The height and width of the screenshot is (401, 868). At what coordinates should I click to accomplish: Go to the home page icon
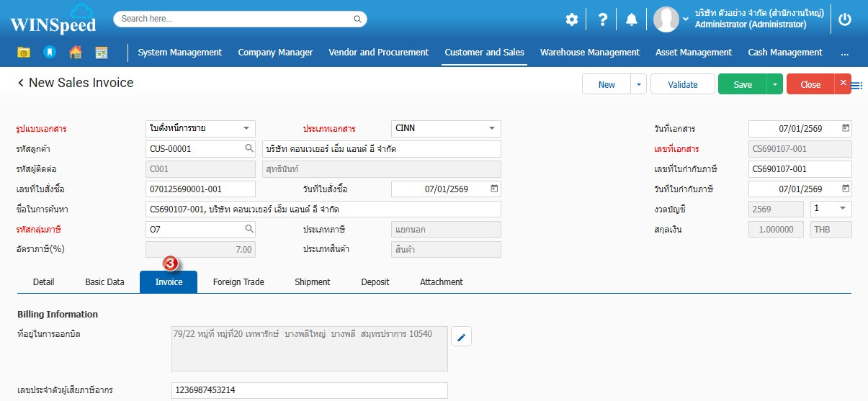75,53
